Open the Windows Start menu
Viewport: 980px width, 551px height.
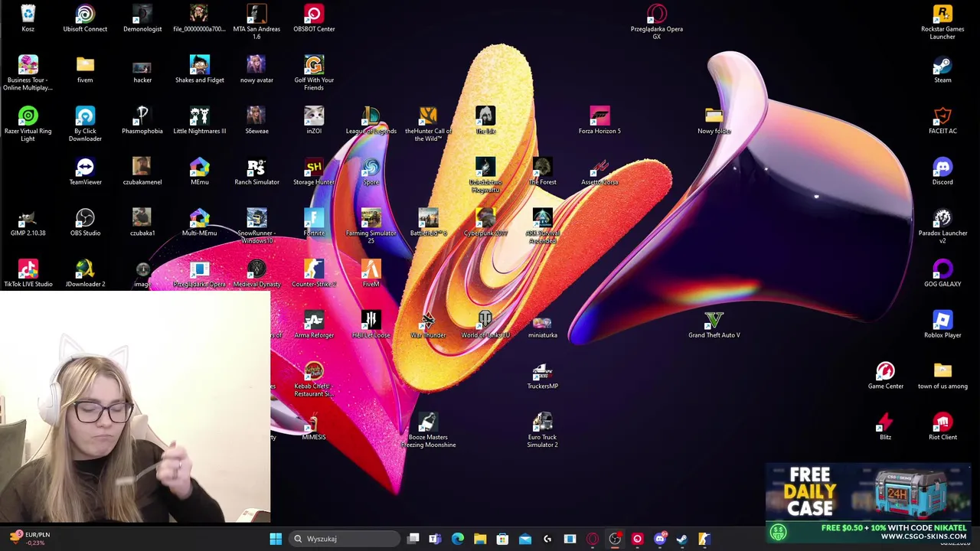pos(276,539)
